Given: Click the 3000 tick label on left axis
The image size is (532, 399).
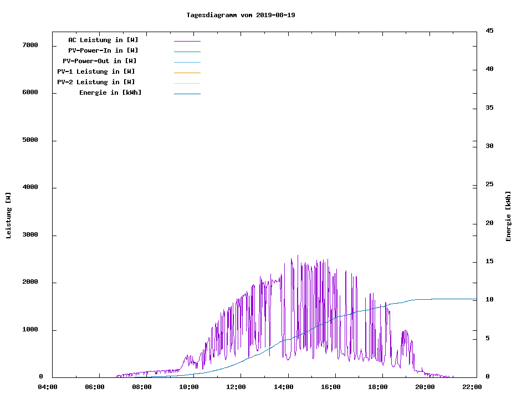Looking at the screenshot, I should 30,235.
